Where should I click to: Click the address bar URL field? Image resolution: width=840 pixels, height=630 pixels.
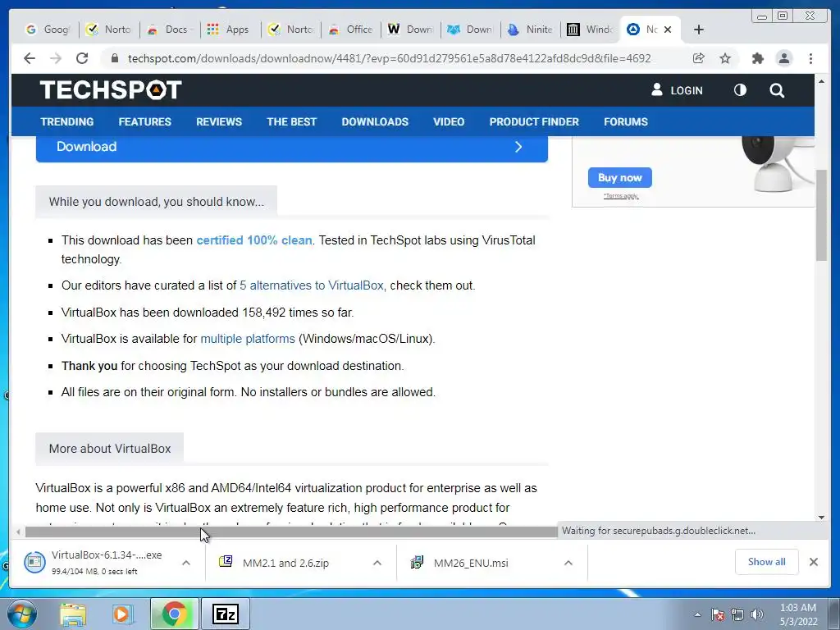pyautogui.click(x=390, y=58)
